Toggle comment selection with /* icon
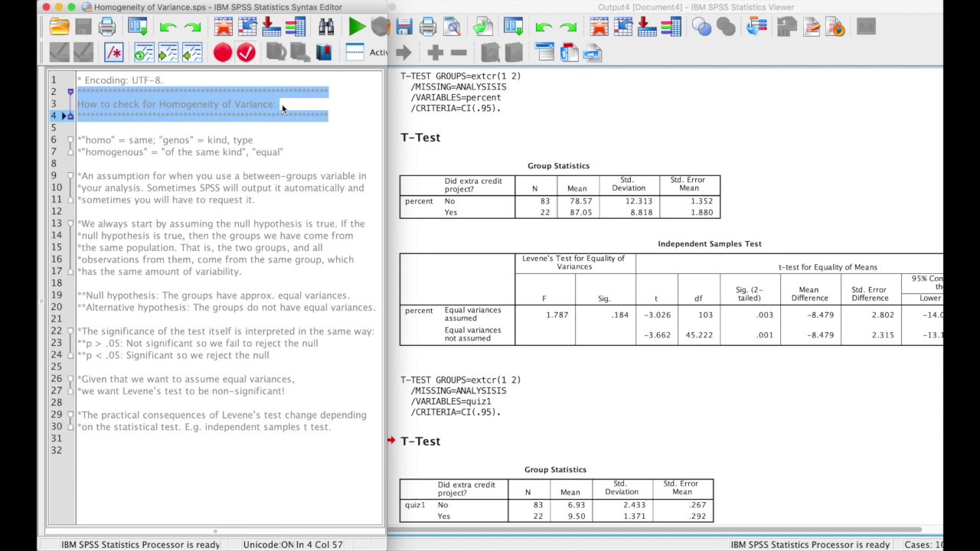This screenshot has height=551, width=980. click(113, 53)
